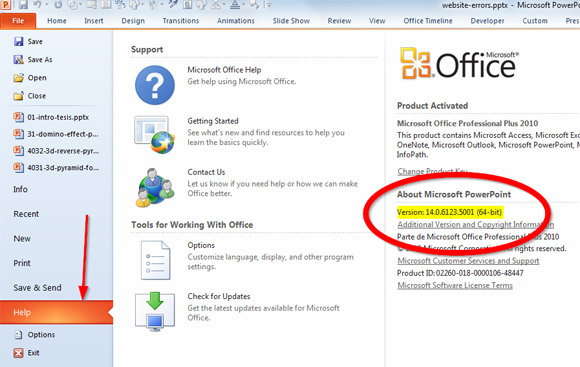Click the Contact Us heading

click(x=206, y=172)
